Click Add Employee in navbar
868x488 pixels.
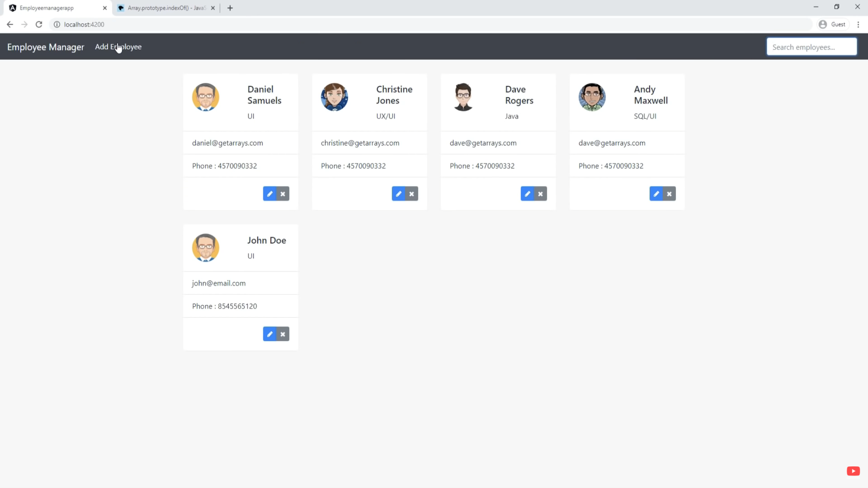(118, 47)
